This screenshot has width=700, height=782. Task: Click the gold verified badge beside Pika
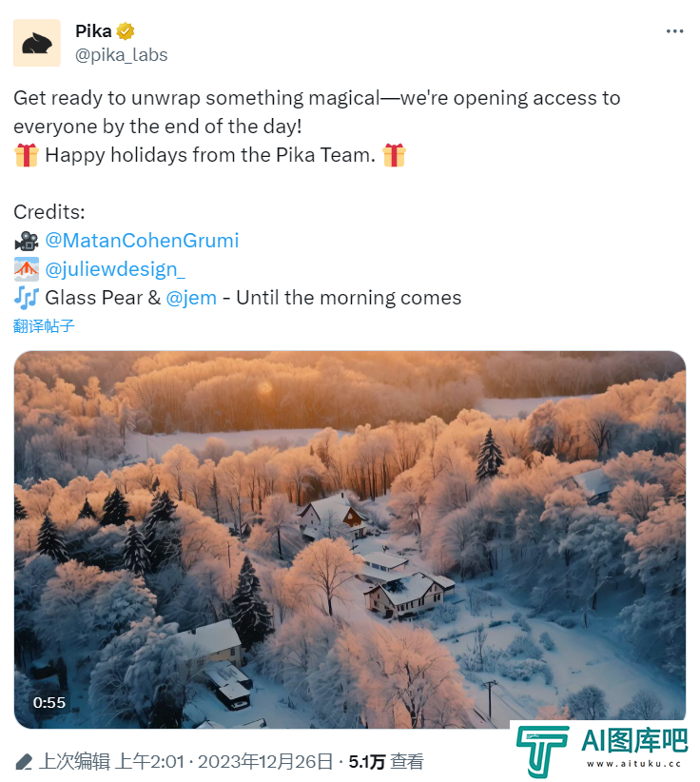click(x=126, y=31)
